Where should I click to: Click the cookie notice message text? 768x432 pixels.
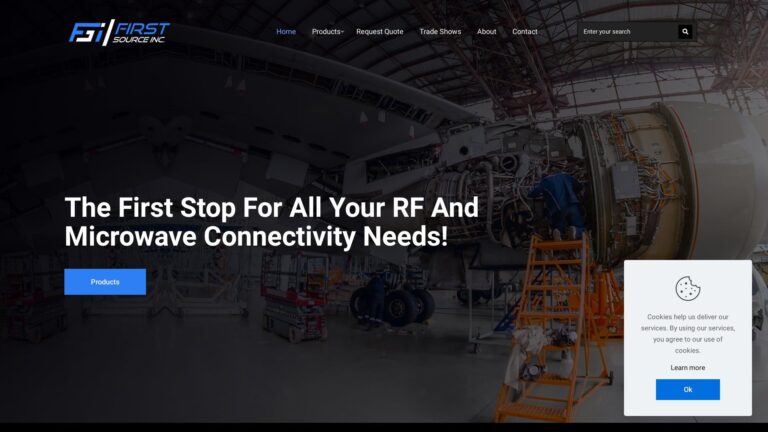(688, 334)
